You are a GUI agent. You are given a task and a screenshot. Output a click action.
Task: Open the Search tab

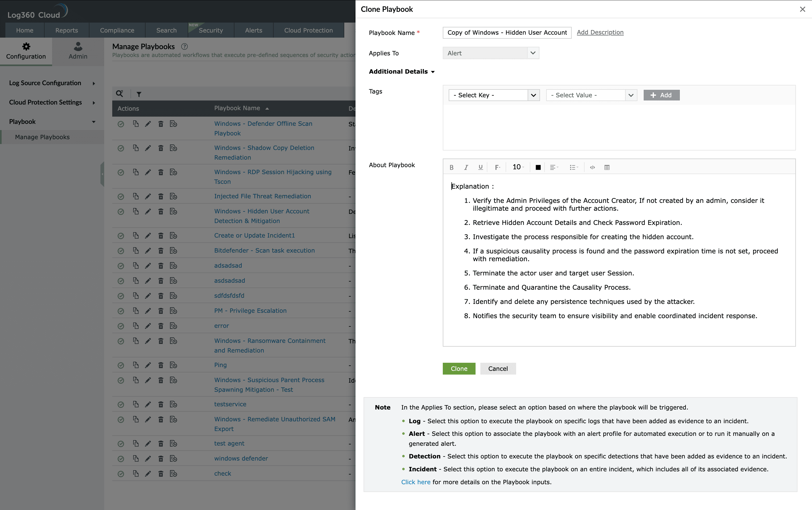[x=166, y=30]
